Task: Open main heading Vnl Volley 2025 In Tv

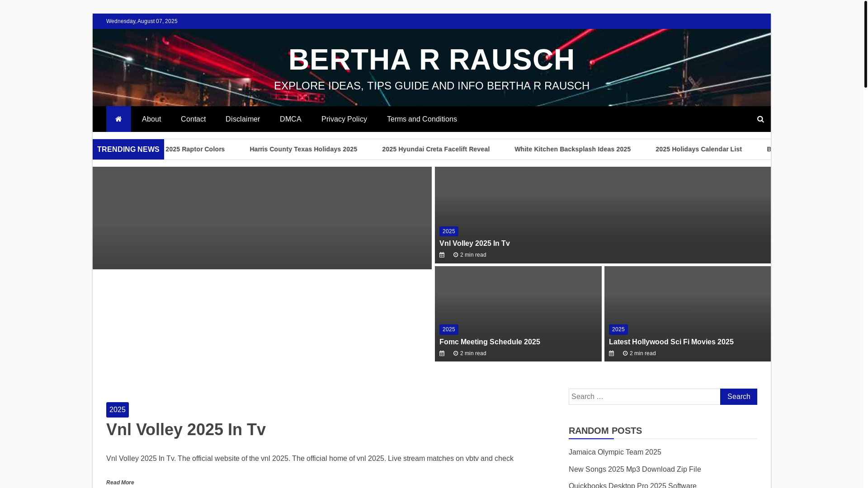Action: [x=186, y=430]
